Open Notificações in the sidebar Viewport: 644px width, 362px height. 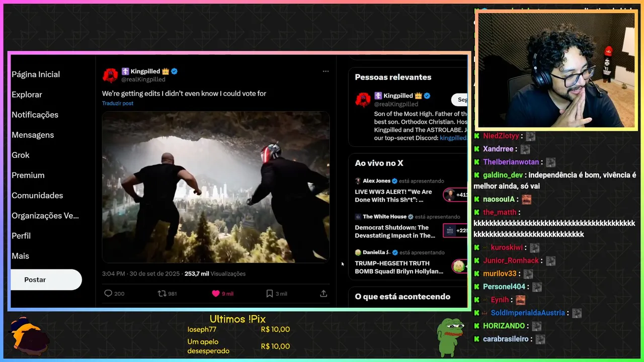[35, 115]
